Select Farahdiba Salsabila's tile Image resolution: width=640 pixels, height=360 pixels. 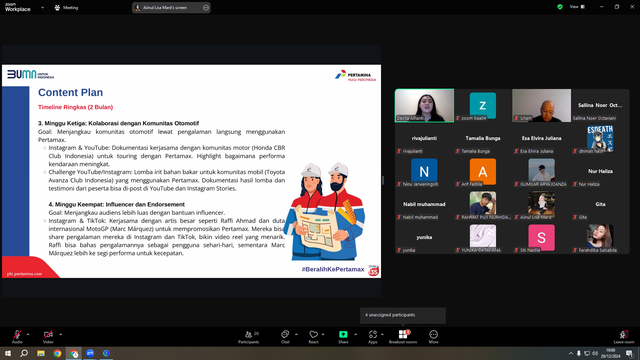(600, 238)
